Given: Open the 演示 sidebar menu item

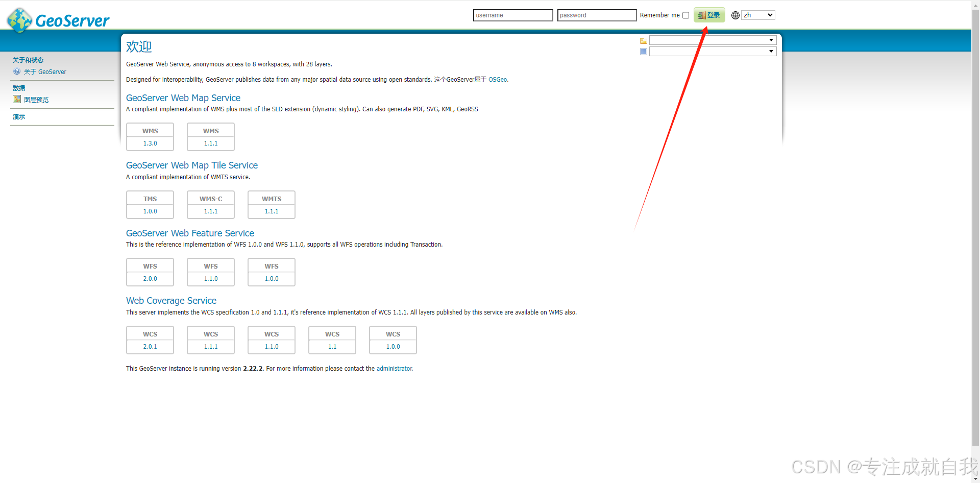Looking at the screenshot, I should tap(19, 117).
